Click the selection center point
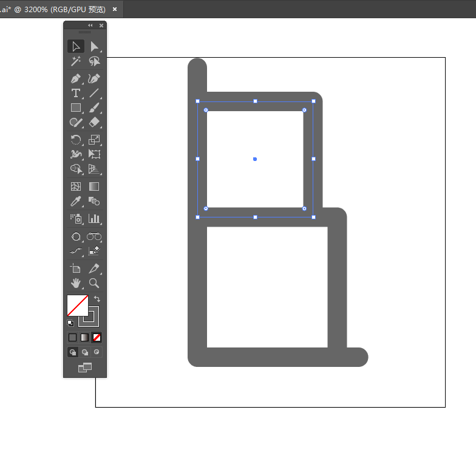This screenshot has height=455, width=476. tap(255, 159)
